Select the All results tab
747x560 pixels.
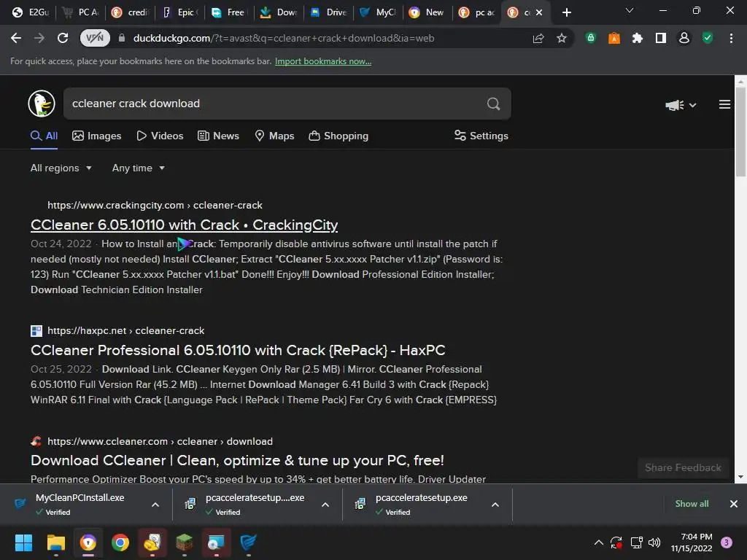44,136
